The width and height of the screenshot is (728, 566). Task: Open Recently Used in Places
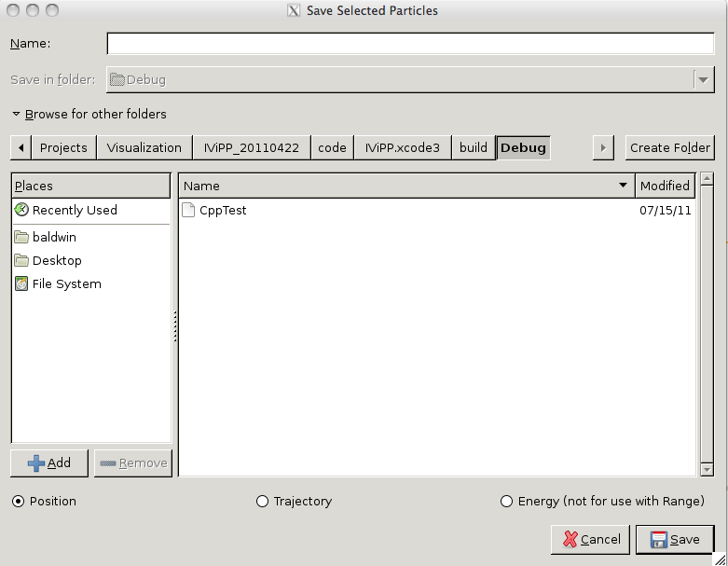(x=91, y=210)
